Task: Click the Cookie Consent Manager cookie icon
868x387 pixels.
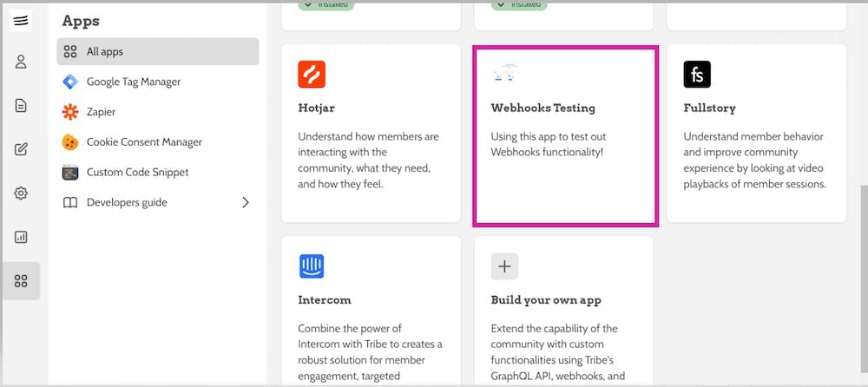Action: [70, 142]
